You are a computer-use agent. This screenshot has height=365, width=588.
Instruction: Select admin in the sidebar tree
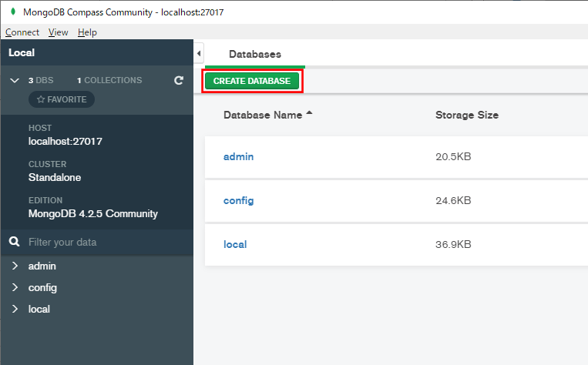coord(42,266)
